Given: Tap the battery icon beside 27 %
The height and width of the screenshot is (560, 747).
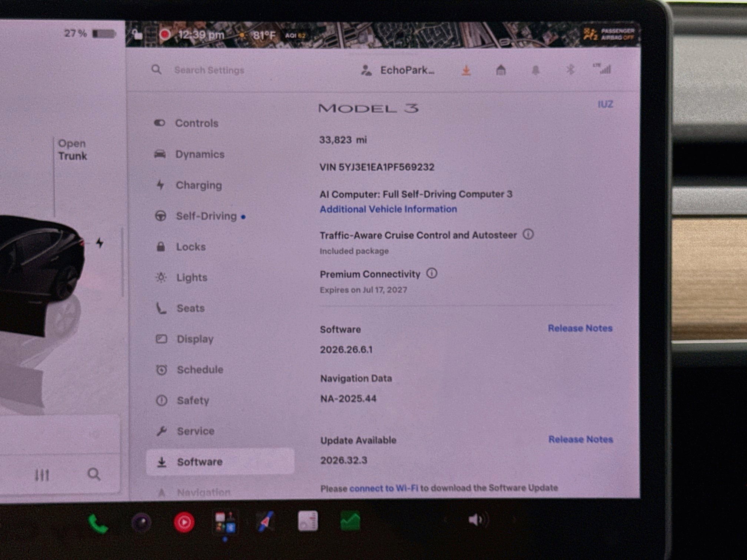Looking at the screenshot, I should [x=104, y=34].
